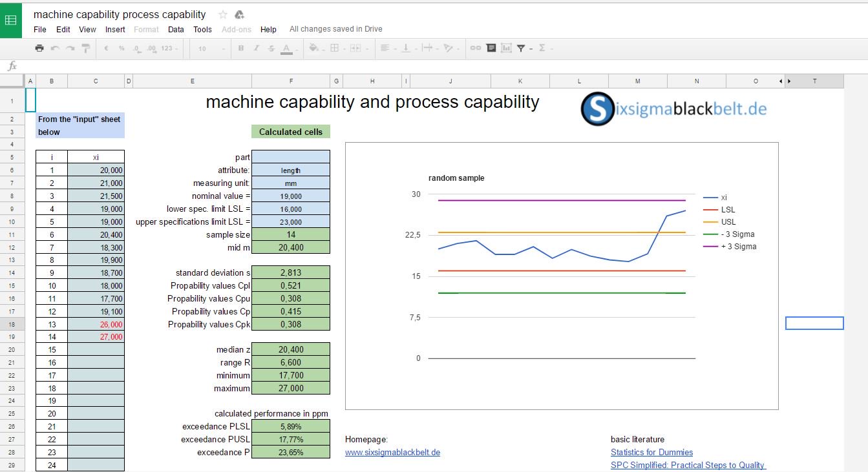
Task: Open Statistics for Dummies link
Action: pyautogui.click(x=651, y=453)
